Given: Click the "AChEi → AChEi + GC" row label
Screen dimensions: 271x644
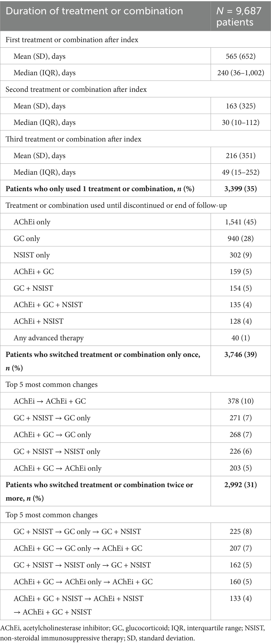Looking at the screenshot, I should click(x=50, y=401).
